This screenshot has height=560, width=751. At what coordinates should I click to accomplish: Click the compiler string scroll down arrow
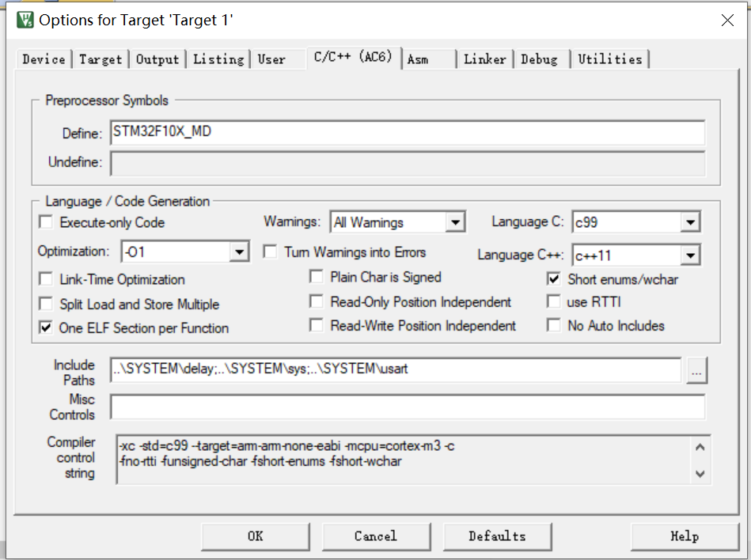coord(700,474)
